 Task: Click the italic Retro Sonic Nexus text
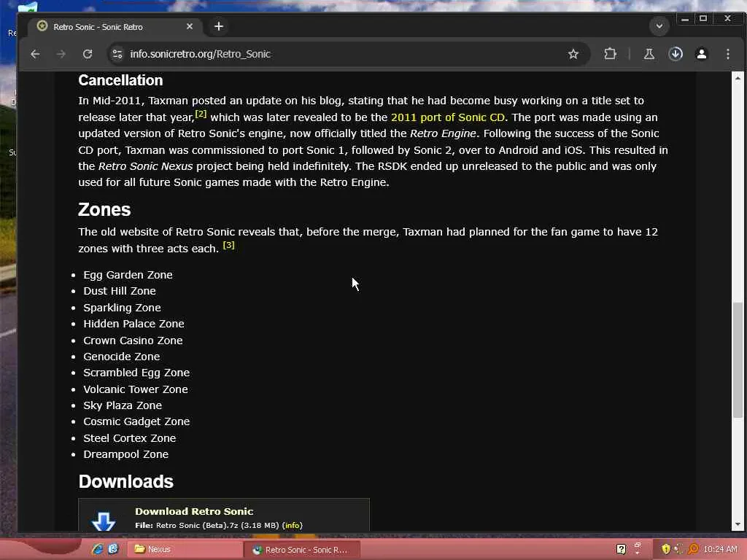point(145,166)
